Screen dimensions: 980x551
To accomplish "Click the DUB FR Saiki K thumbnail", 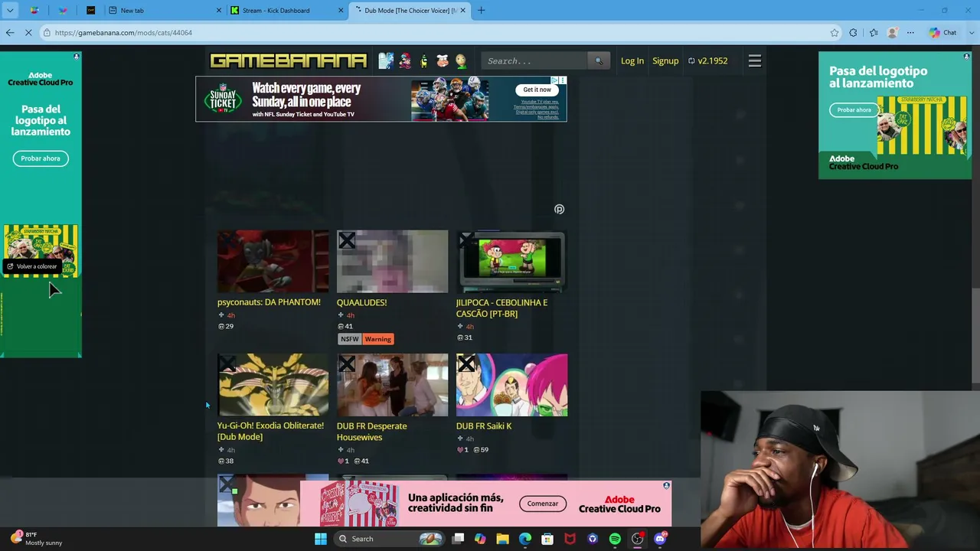I will pos(512,385).
